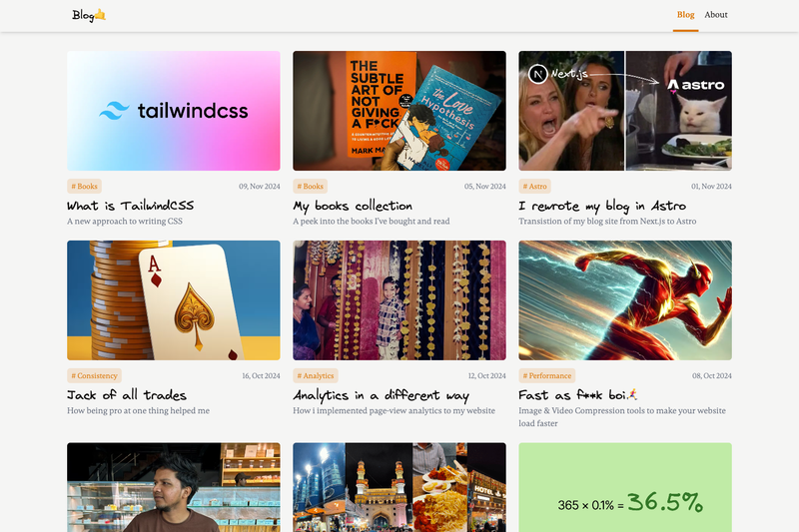The image size is (799, 532).
Task: Click the date 01, Nov 2024
Action: pos(711,187)
